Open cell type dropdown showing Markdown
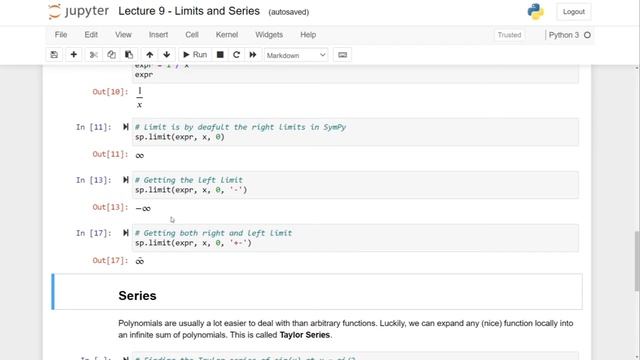 pyautogui.click(x=296, y=55)
